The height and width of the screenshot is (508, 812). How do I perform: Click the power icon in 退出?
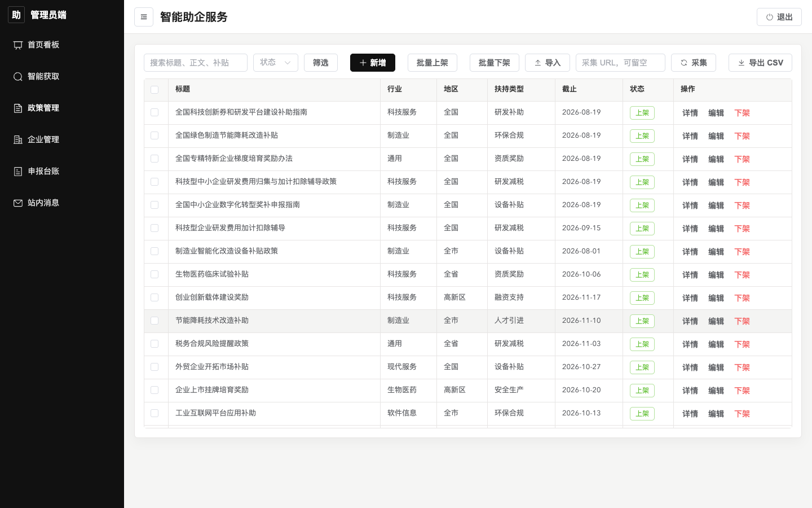click(769, 17)
